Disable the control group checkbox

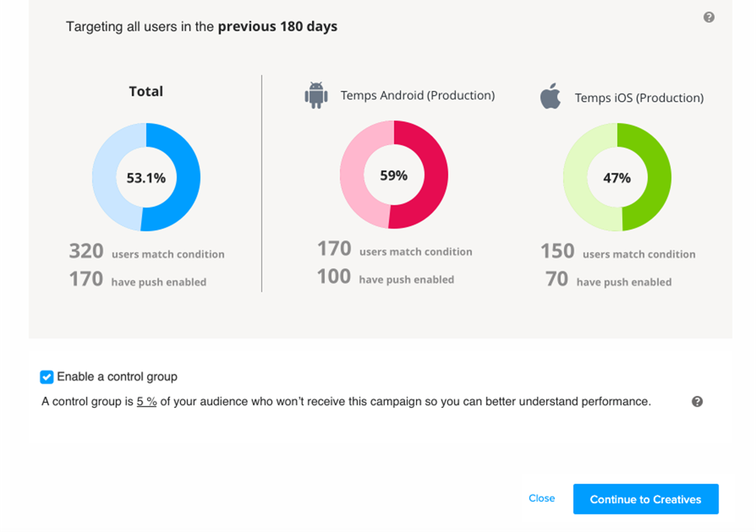[x=47, y=377]
